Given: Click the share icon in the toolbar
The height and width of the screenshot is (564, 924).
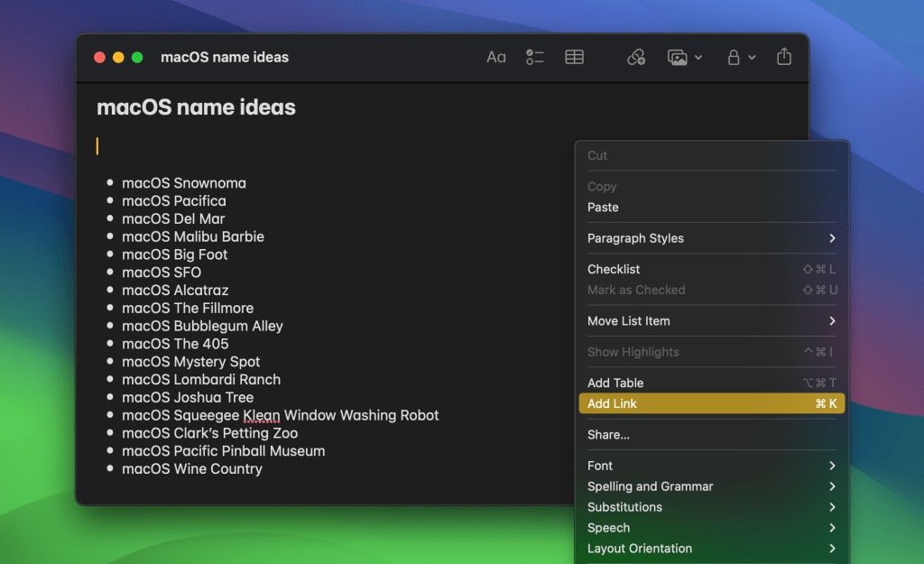Looking at the screenshot, I should point(783,57).
